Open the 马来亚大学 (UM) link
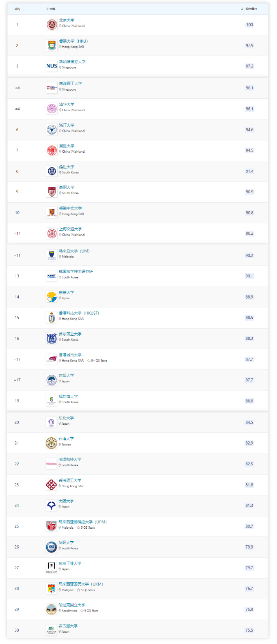Viewport: 277px width, 644px height. click(74, 251)
